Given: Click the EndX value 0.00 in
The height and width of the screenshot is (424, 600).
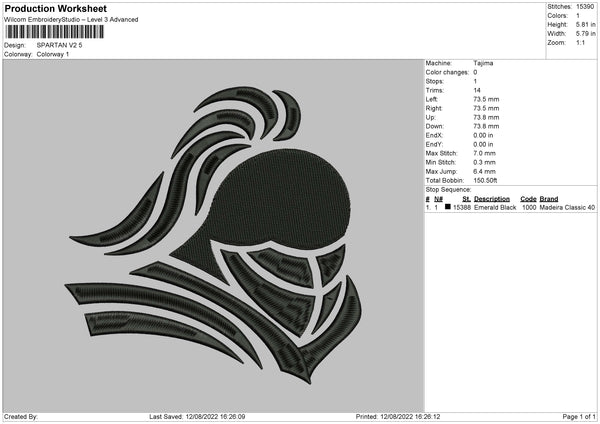Looking at the screenshot, I should [x=483, y=135].
